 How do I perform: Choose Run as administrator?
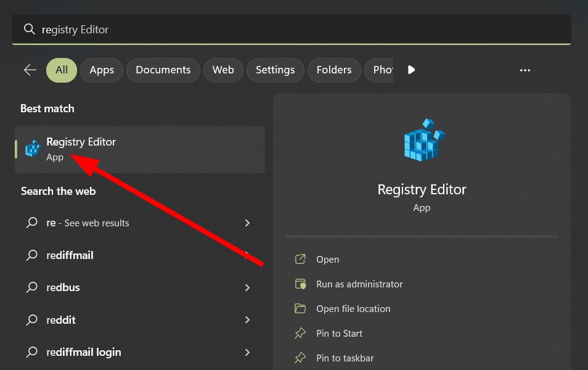tap(359, 284)
